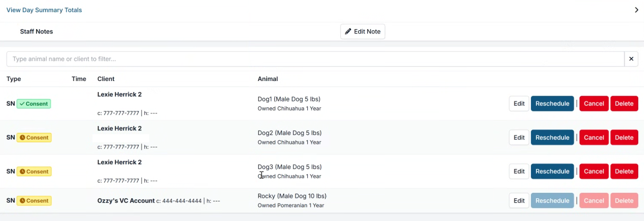Edit Rocky's appointment
Image resolution: width=644 pixels, height=221 pixels.
coord(519,201)
